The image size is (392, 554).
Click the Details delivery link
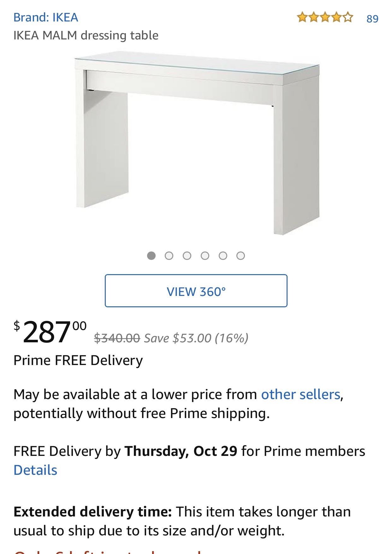click(35, 470)
